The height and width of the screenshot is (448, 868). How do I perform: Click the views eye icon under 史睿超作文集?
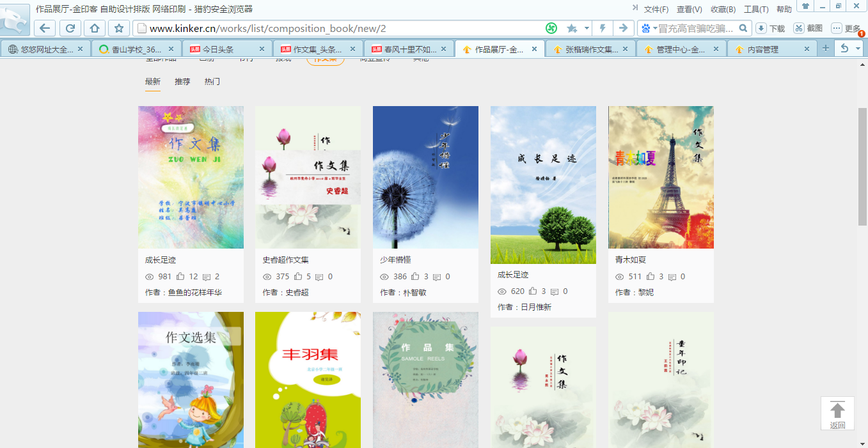[267, 277]
